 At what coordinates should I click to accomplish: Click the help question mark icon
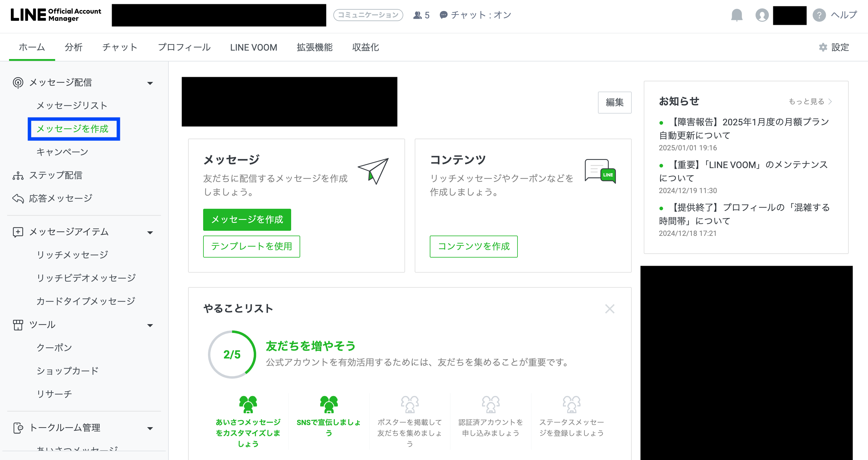tap(819, 15)
